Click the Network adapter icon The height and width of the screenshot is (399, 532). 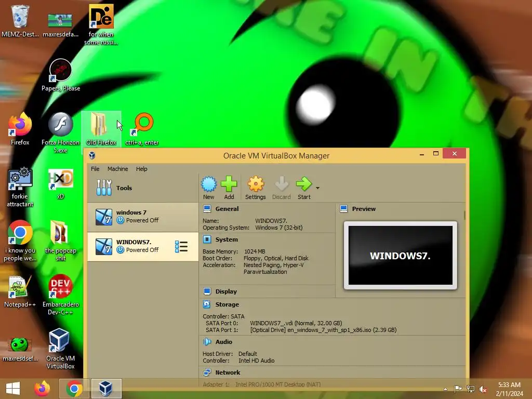tap(207, 373)
